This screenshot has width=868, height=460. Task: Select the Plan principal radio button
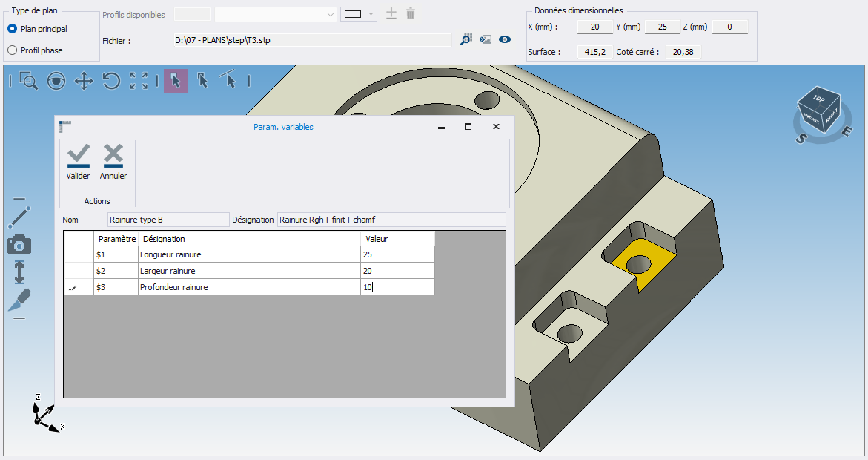pos(13,29)
